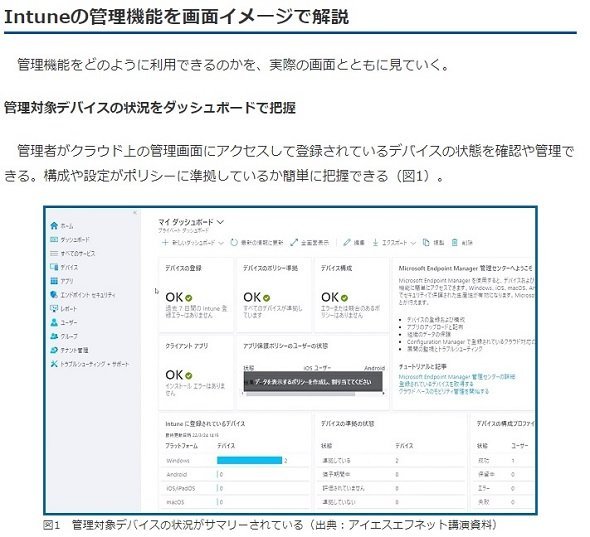Open the デバイス icon in sidebar
The height and width of the screenshot is (537, 590).
(x=54, y=267)
